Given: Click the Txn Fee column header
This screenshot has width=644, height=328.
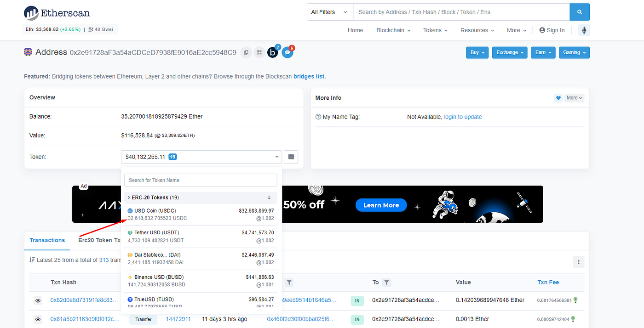Looking at the screenshot, I should (548, 283).
